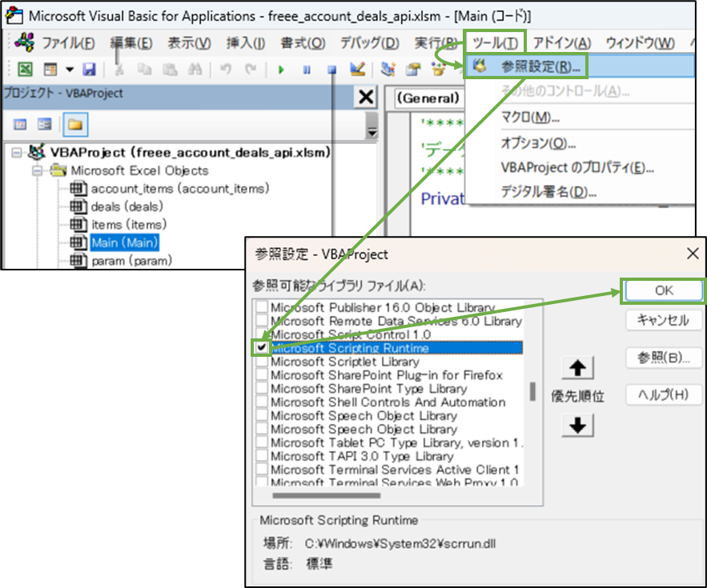Click the Find binoculars icon
Screen dimensions: 707x588
click(195, 70)
